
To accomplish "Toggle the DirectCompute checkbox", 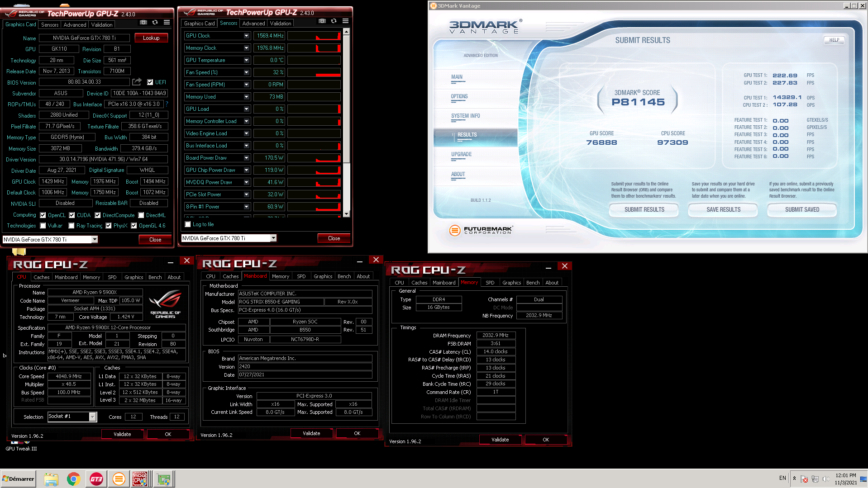I will click(98, 215).
